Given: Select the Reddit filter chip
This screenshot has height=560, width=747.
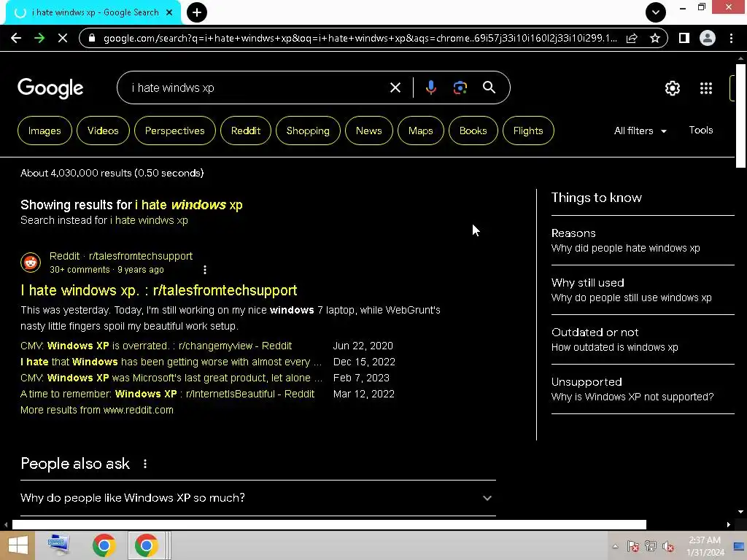Looking at the screenshot, I should (x=246, y=131).
